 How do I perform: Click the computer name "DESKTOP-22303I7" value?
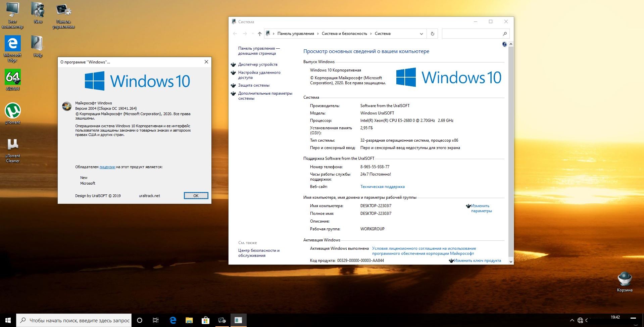pos(376,206)
